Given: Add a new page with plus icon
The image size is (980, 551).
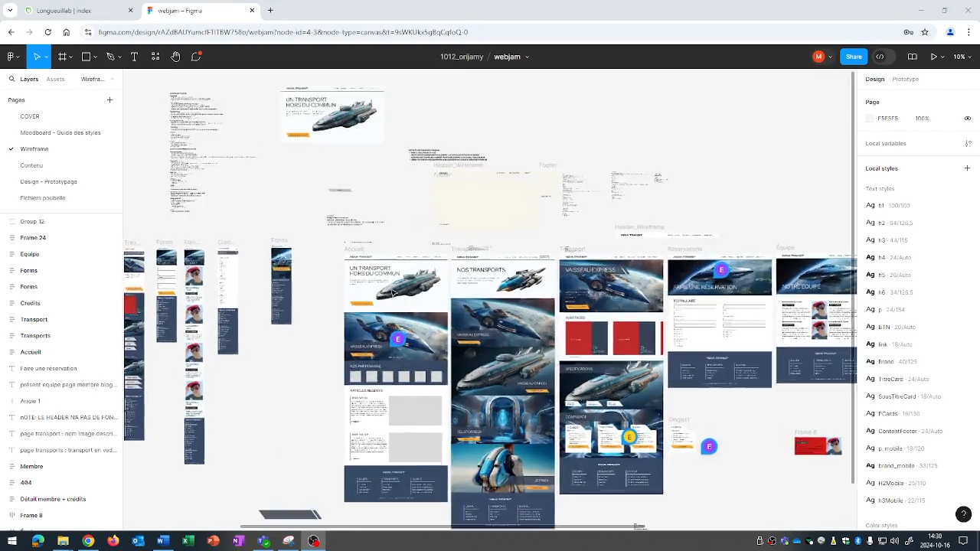Looking at the screenshot, I should point(109,100).
